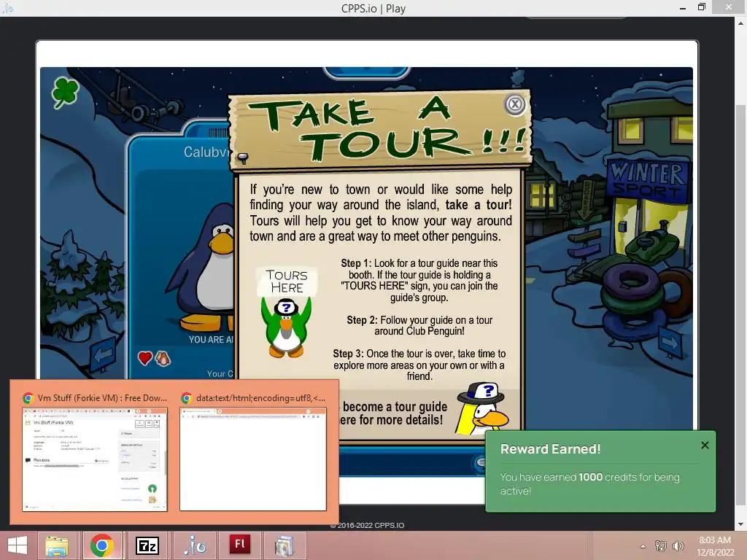Open 7-Zip from the taskbar
Screen dimensions: 747x560
[x=147, y=545]
